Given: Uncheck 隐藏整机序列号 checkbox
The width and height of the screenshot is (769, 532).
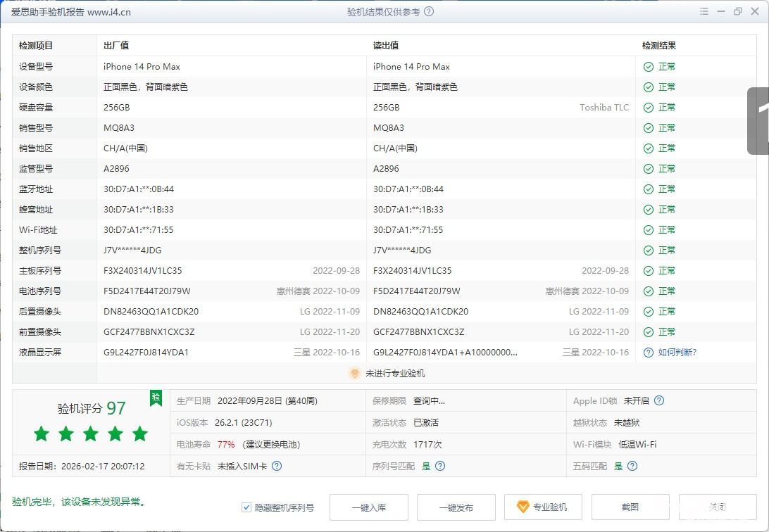Looking at the screenshot, I should click(246, 507).
